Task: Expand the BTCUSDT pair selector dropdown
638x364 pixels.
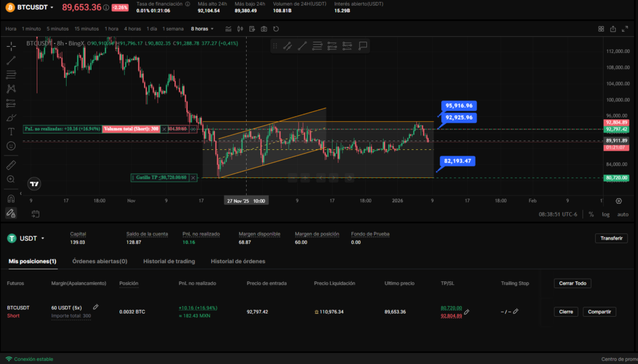Action: pyautogui.click(x=51, y=7)
